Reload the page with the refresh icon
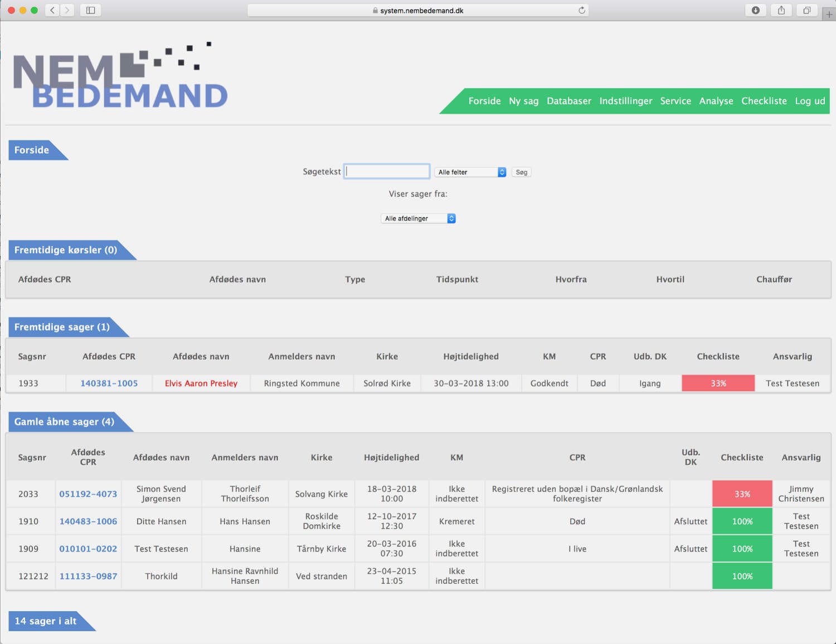 [582, 10]
